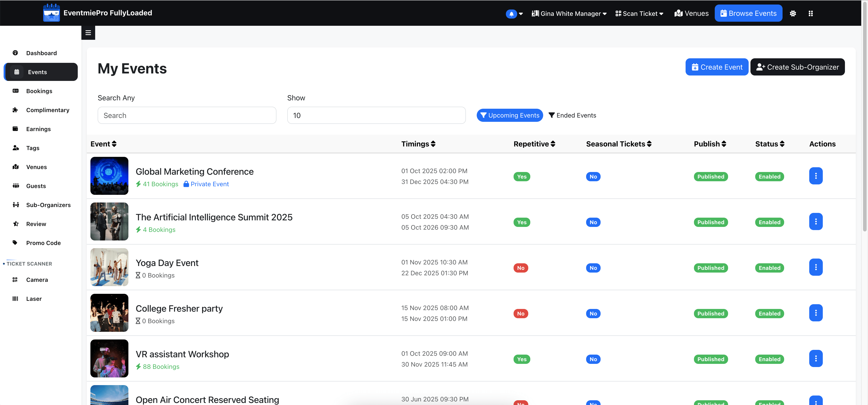
Task: Open 88 Bookings link
Action: (157, 367)
